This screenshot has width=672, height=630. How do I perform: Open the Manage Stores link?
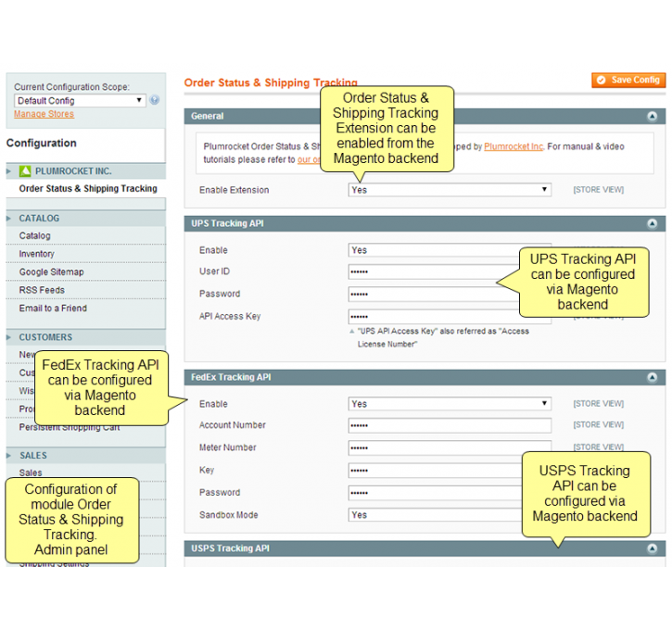44,114
